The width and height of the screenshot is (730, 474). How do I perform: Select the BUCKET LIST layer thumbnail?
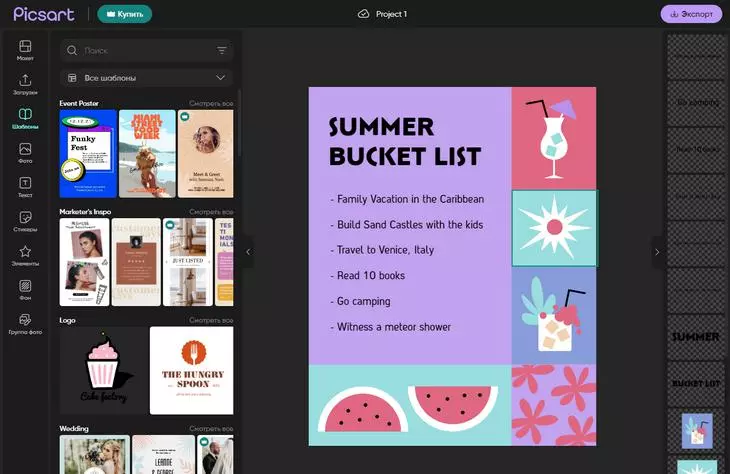click(x=697, y=383)
